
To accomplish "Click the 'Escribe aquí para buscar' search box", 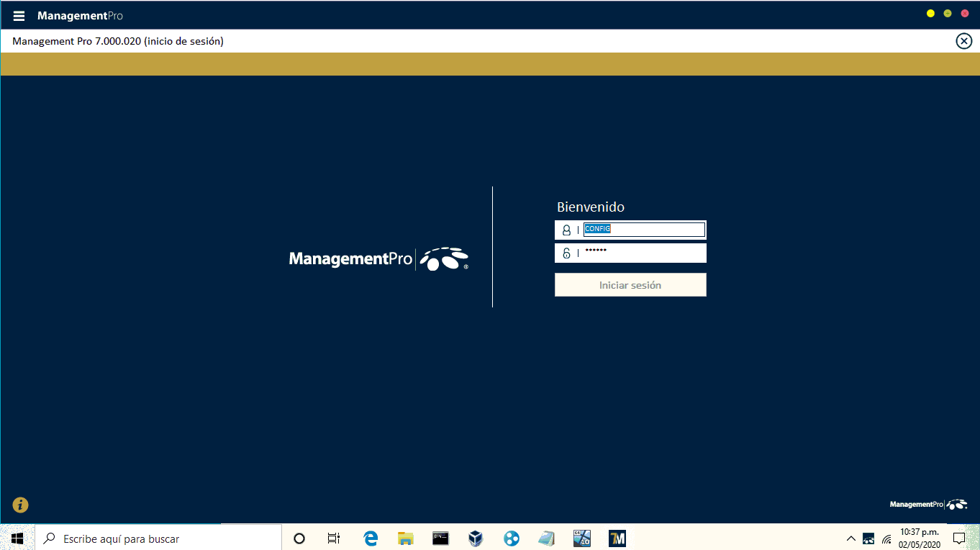I will pos(158,538).
